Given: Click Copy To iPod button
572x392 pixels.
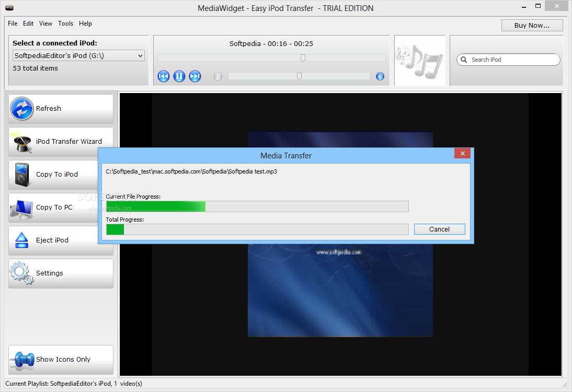Looking at the screenshot, I should pos(54,174).
